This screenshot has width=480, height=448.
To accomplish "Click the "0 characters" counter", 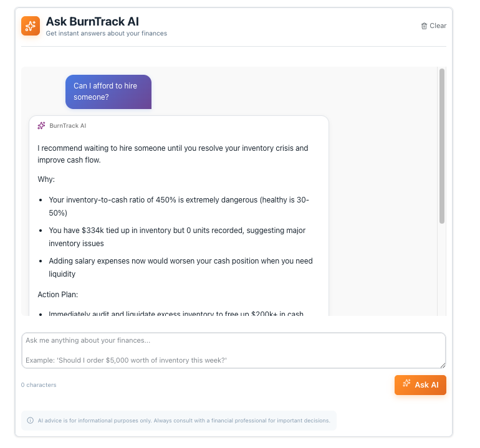I will click(39, 385).
